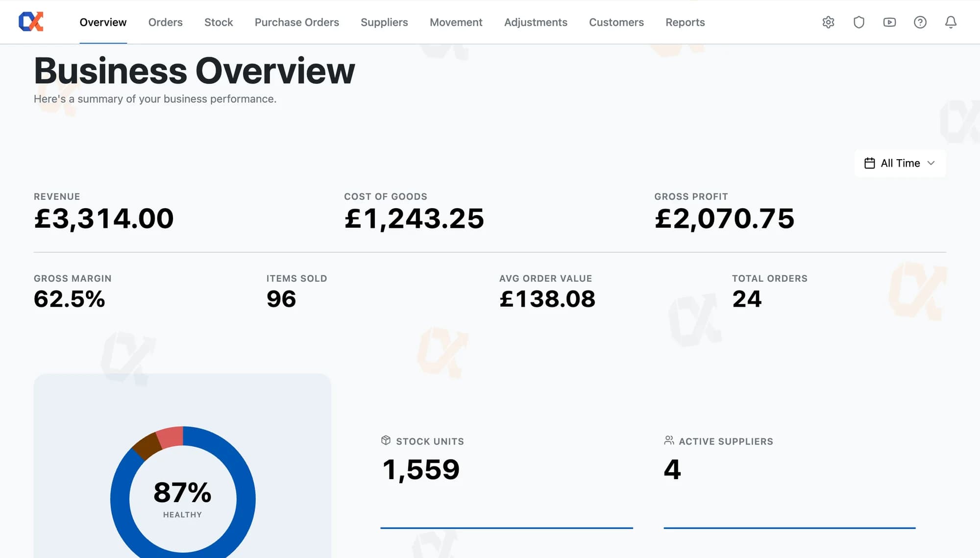Click the Items Sold value 96
This screenshot has width=980, height=558.
pyautogui.click(x=281, y=299)
